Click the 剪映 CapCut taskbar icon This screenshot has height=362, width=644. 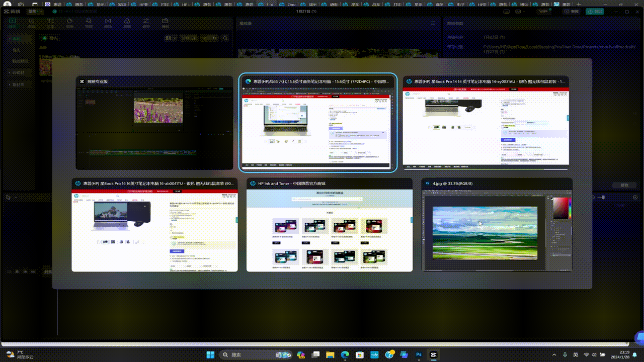tap(433, 354)
